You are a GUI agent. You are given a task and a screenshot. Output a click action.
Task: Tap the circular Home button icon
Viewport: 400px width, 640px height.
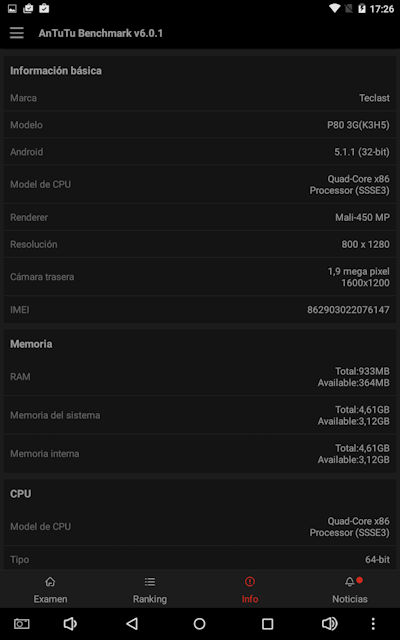point(199,623)
